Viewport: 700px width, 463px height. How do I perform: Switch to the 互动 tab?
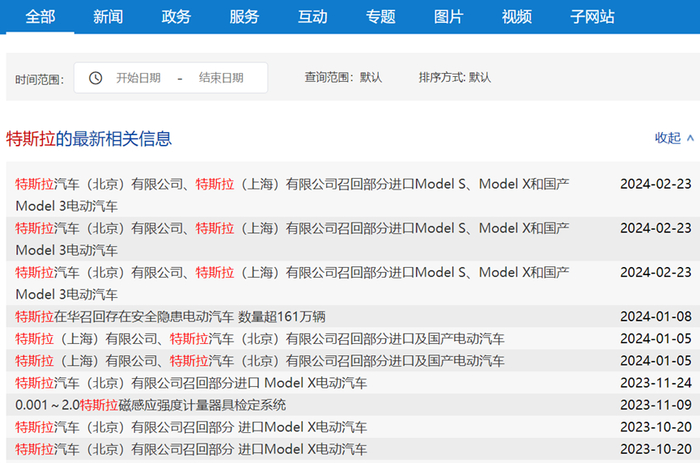point(312,17)
